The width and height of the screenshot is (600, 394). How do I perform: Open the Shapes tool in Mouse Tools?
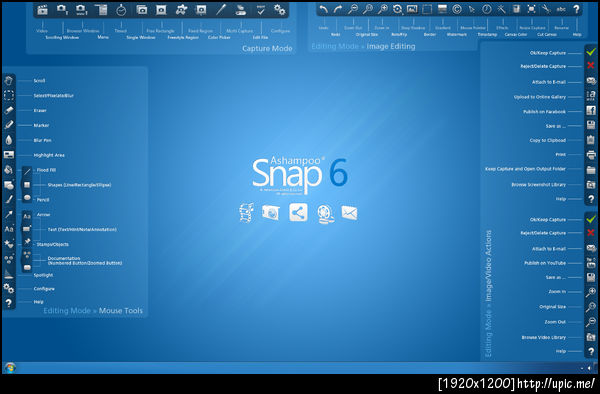(x=9, y=185)
